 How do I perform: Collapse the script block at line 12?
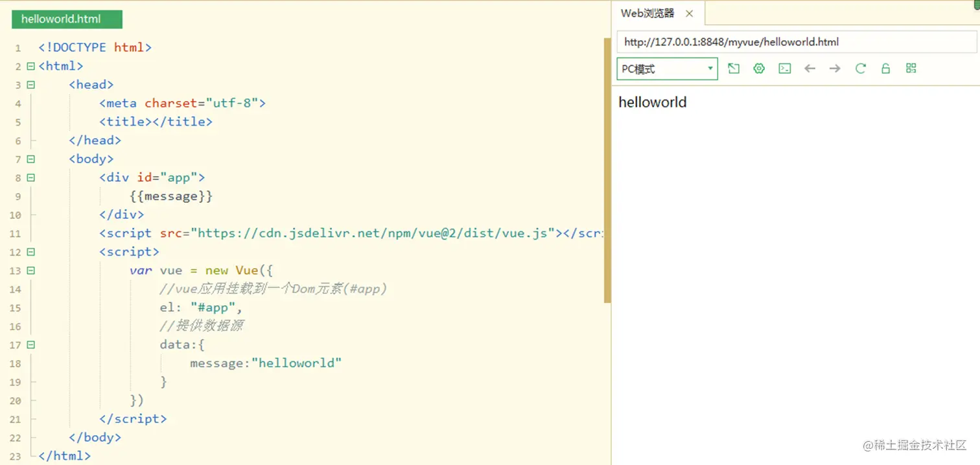[x=30, y=252]
